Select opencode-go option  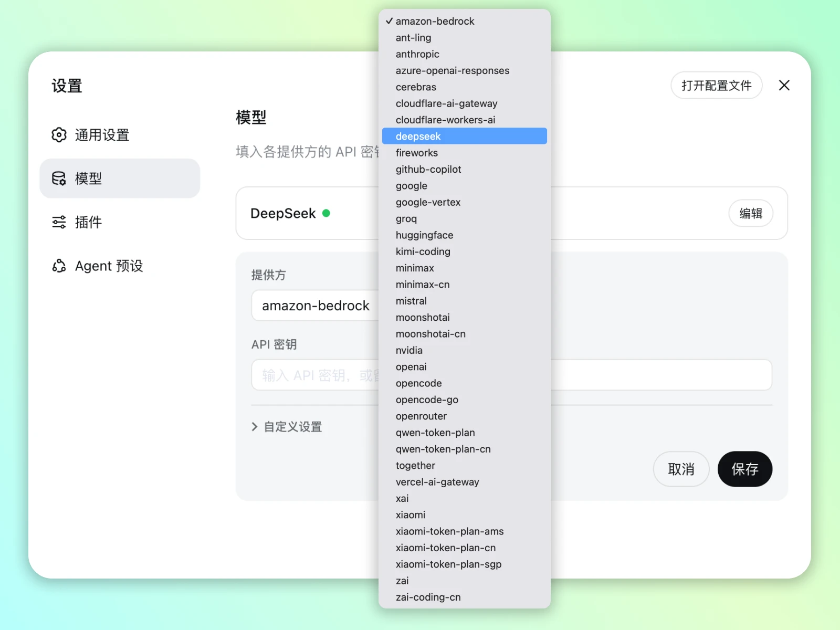click(465, 400)
